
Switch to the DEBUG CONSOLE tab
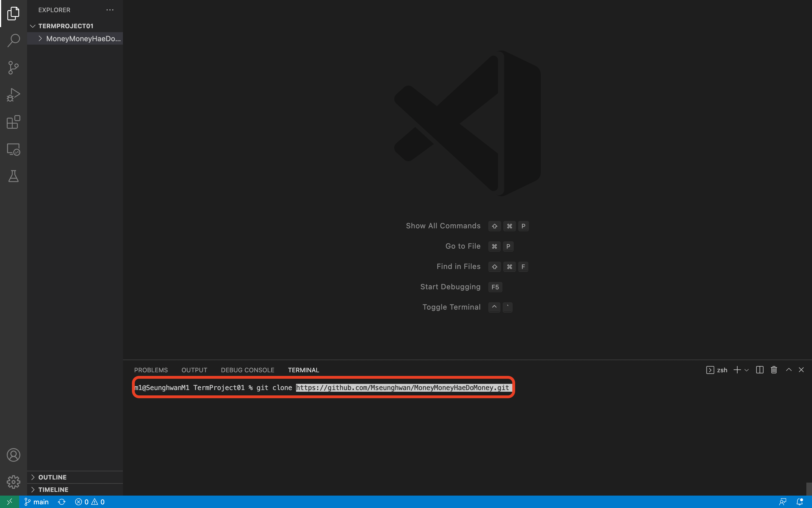tap(248, 370)
